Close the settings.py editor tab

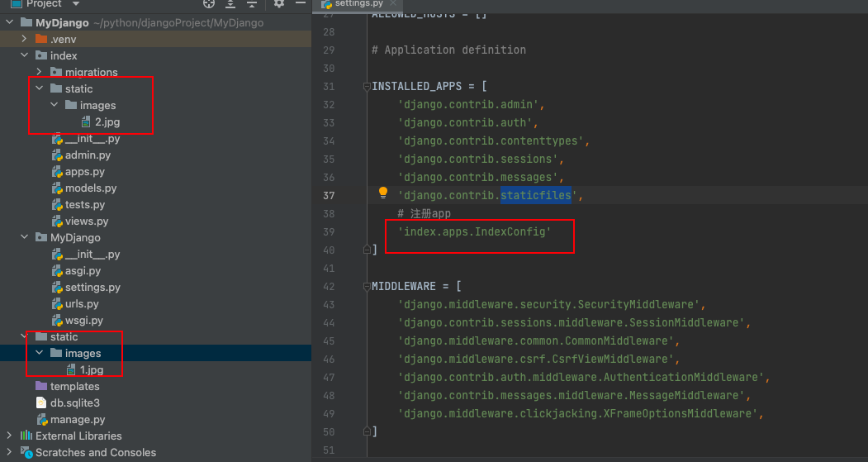point(393,2)
